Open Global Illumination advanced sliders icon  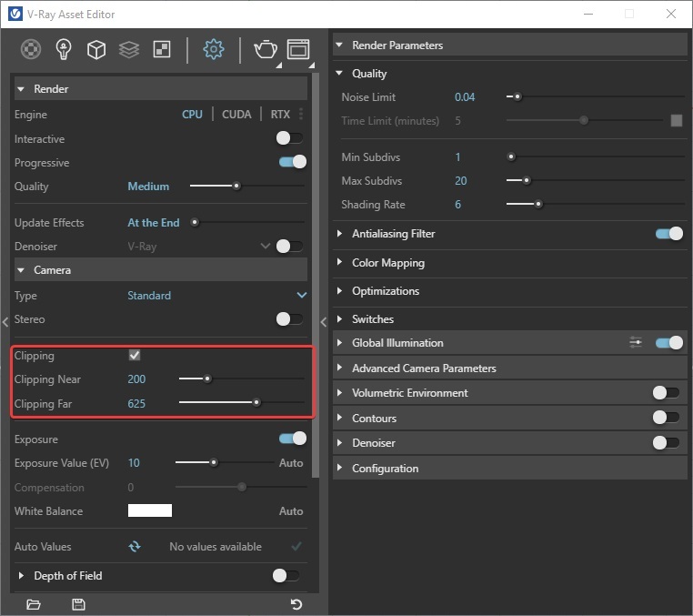pos(636,342)
